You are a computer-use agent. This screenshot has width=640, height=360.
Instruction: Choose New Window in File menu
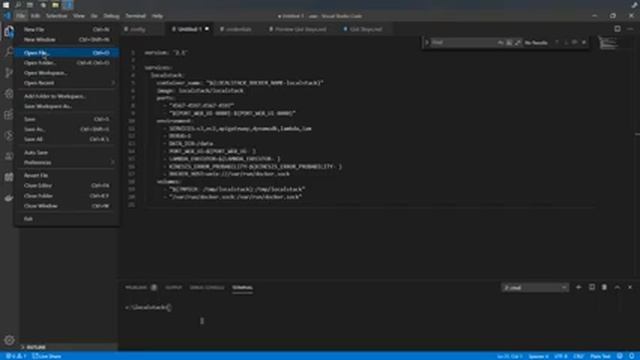(67, 40)
